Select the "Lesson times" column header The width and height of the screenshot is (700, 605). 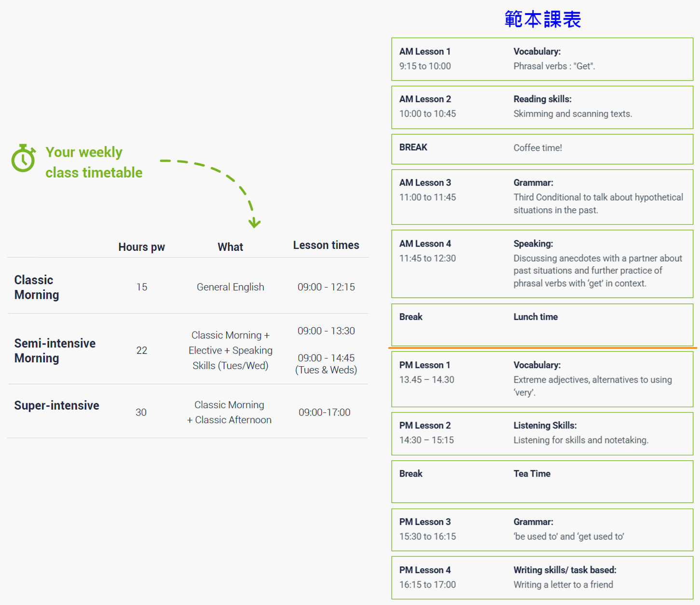click(x=326, y=245)
